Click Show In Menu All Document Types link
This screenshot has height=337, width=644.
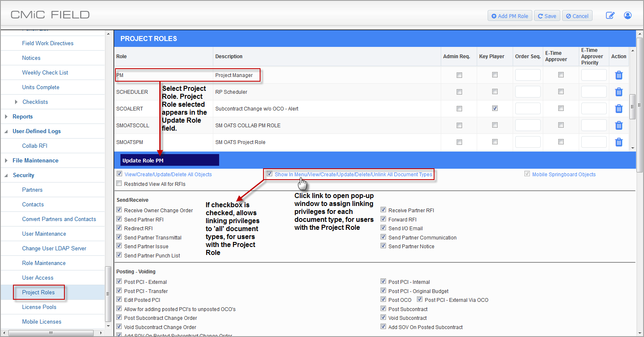click(353, 174)
